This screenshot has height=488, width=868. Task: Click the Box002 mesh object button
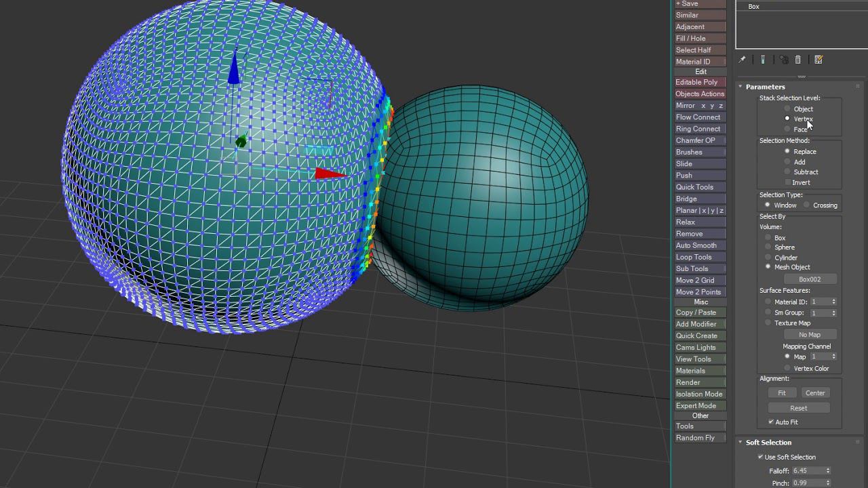[x=810, y=279]
